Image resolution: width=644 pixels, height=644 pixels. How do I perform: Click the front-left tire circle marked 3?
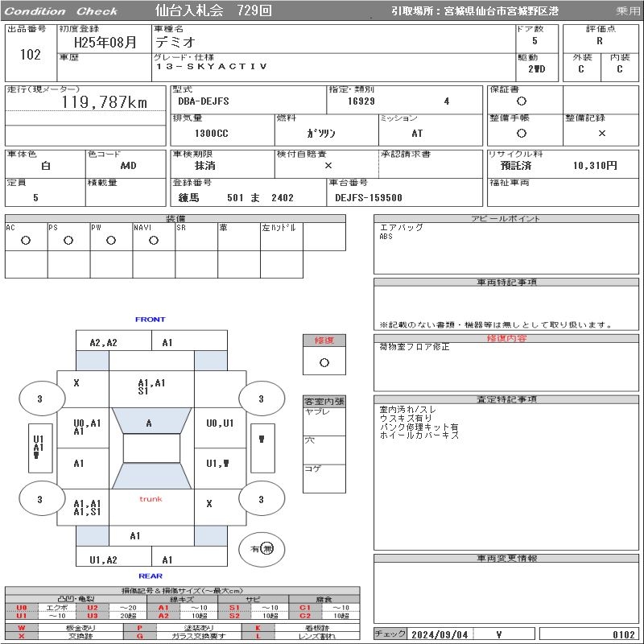[x=40, y=398]
